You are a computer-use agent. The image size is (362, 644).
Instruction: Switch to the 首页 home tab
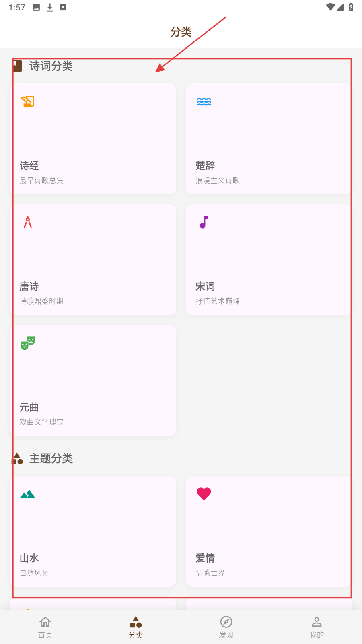point(45,627)
